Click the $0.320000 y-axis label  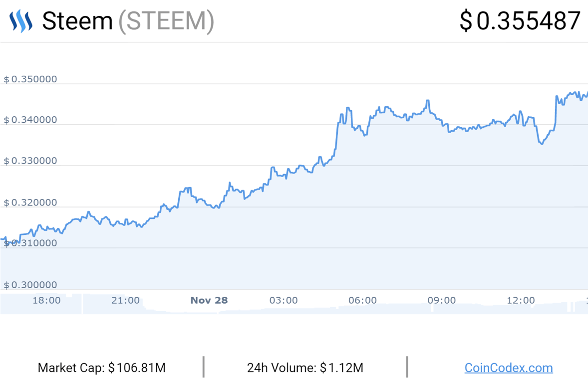(x=30, y=202)
